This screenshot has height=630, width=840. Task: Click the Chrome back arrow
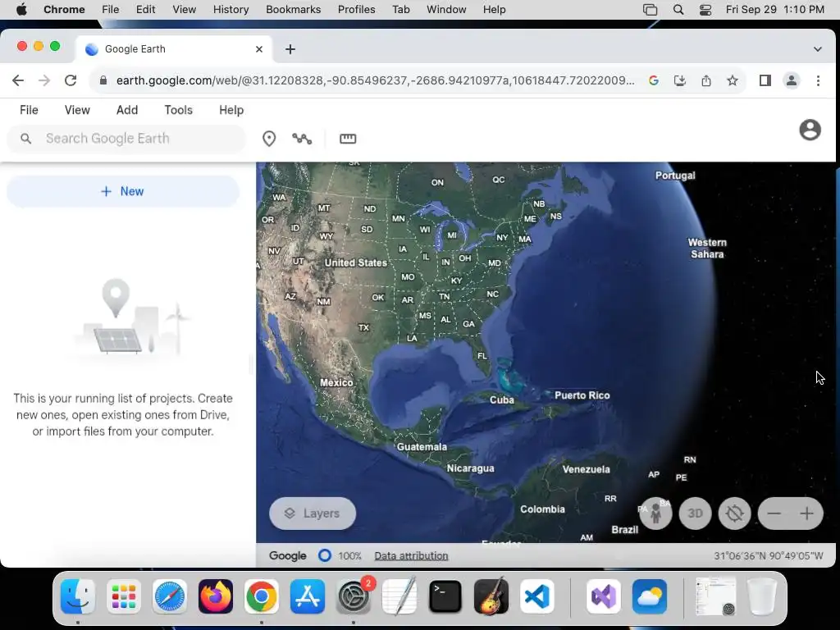tap(18, 80)
